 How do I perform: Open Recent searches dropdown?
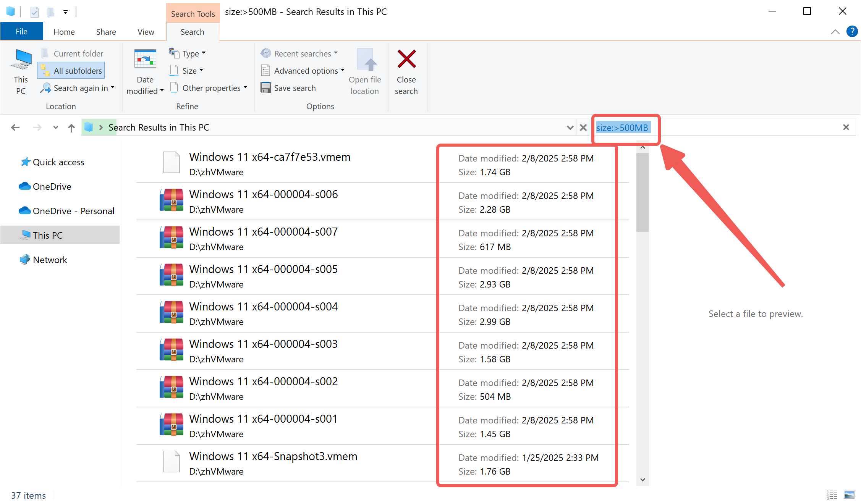coord(299,53)
